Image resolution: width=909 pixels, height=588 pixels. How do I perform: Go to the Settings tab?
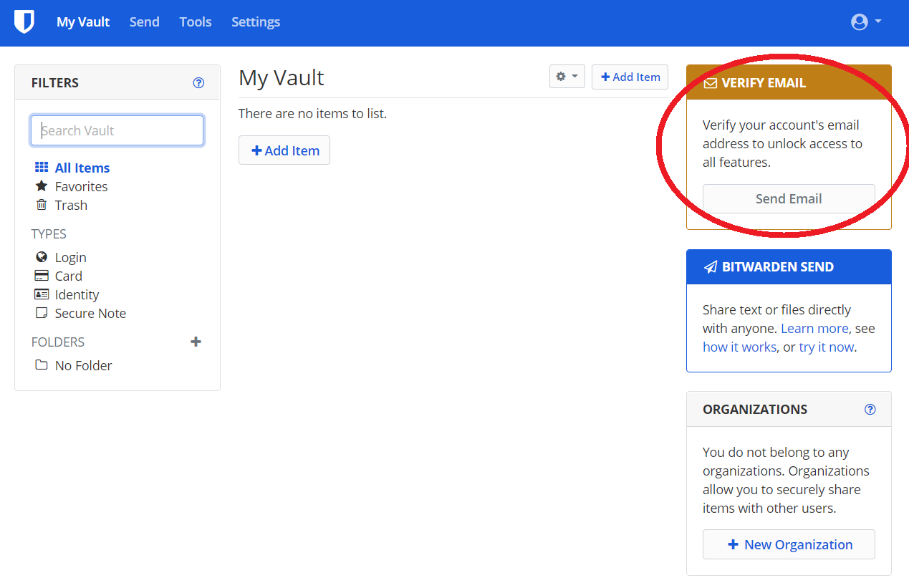(256, 22)
